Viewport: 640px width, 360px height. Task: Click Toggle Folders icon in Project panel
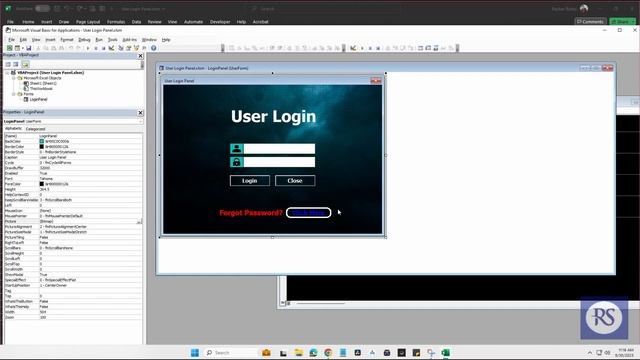tap(25, 64)
